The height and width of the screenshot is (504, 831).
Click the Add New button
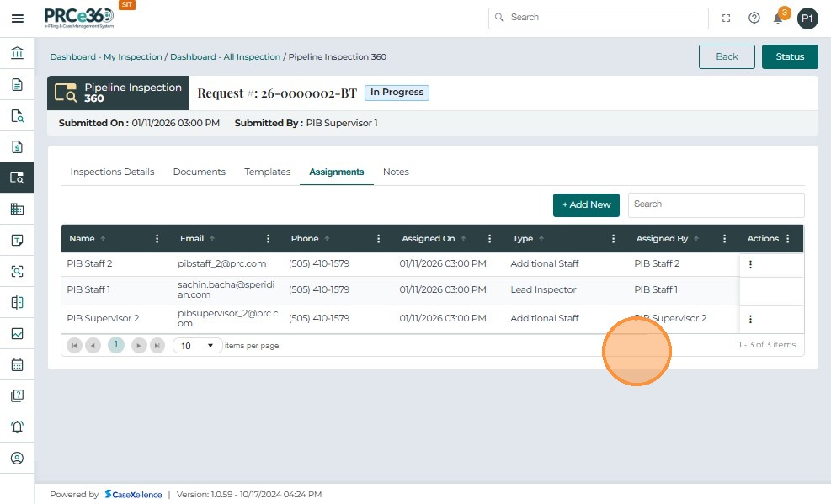point(586,204)
